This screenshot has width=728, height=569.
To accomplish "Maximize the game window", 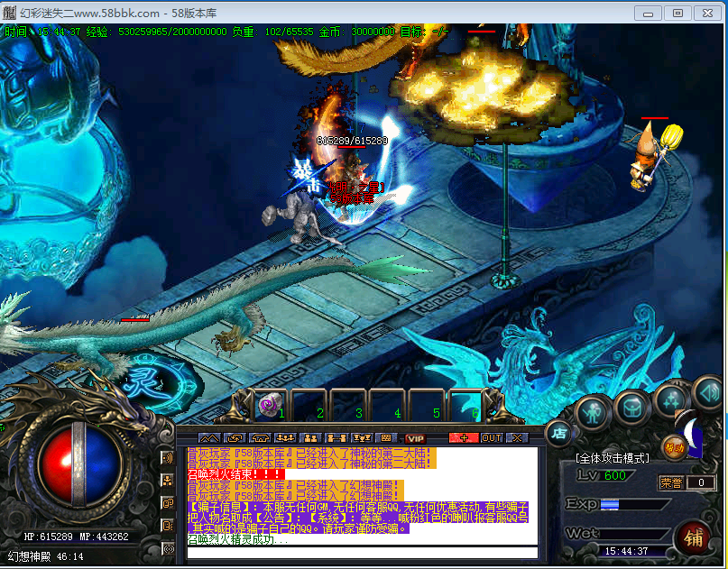I will [677, 13].
